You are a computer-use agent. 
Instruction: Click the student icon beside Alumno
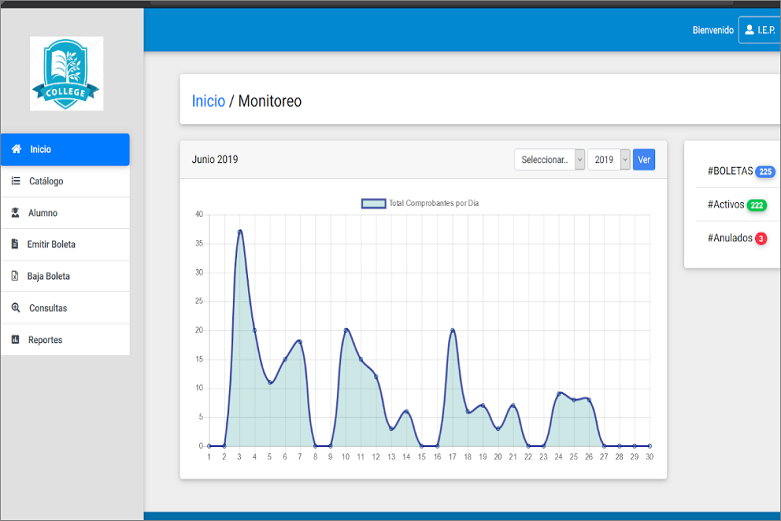pyautogui.click(x=16, y=213)
